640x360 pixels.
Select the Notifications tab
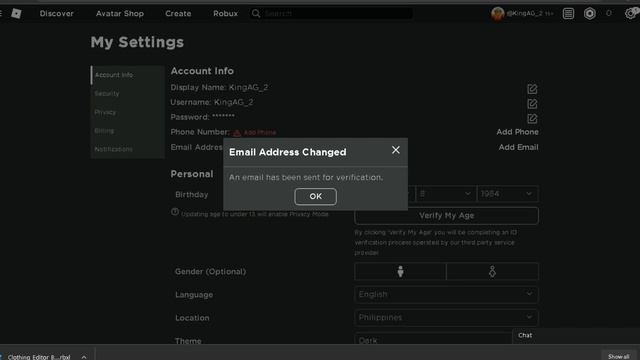click(128, 149)
